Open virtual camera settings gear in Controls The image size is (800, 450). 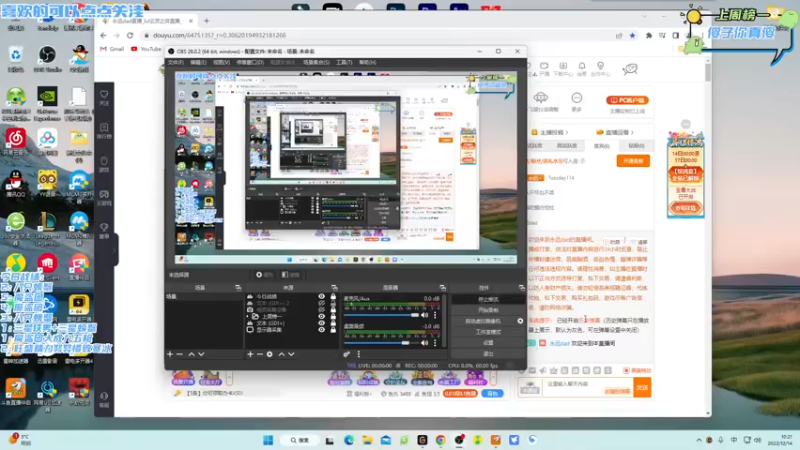[520, 321]
